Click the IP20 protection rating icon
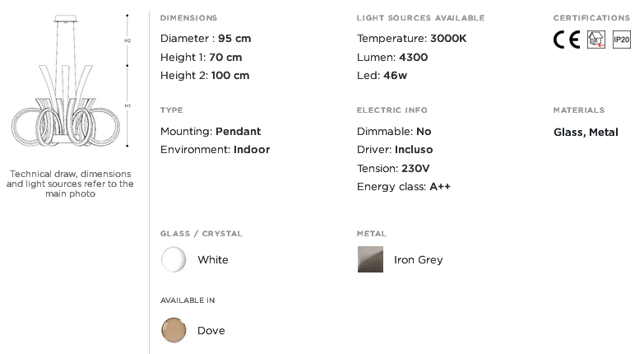 click(x=622, y=40)
